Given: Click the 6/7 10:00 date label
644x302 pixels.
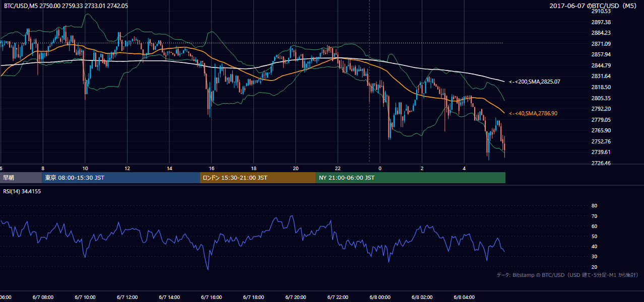Looking at the screenshot, I should click(85, 297).
